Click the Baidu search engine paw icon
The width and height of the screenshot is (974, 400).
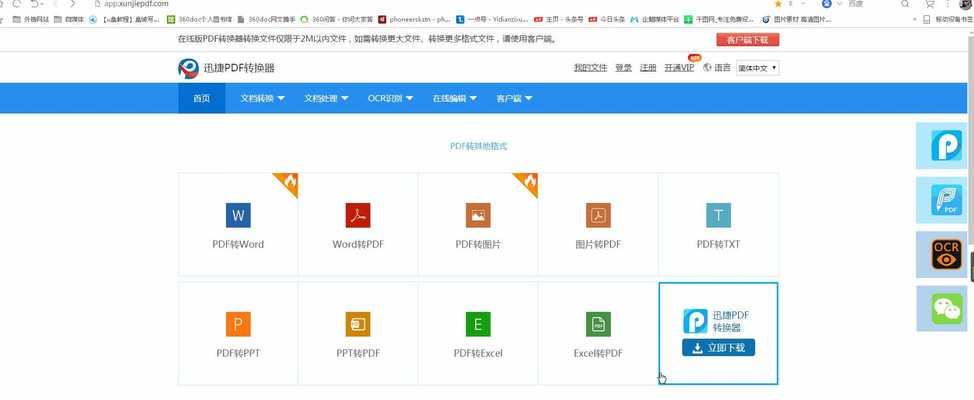(827, 4)
